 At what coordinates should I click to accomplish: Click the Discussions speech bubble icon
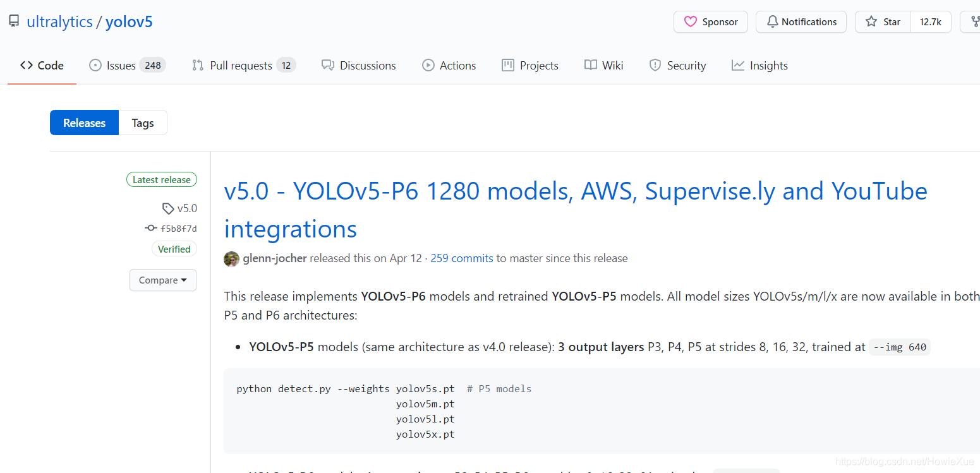click(327, 65)
